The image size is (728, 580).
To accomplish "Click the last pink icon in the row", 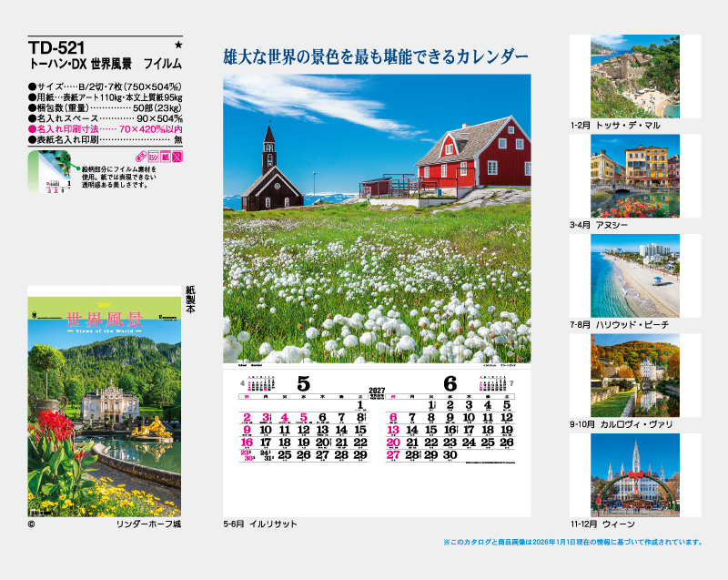I will coord(177,156).
